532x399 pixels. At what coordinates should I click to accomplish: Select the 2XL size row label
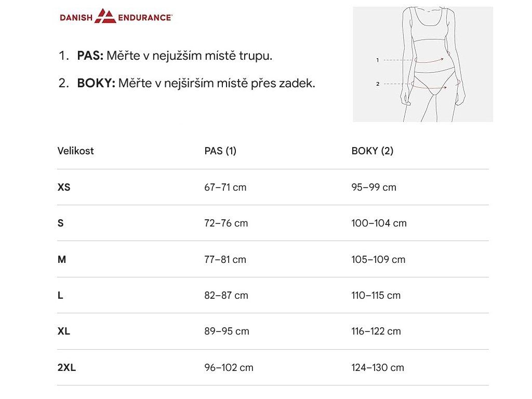[x=66, y=367]
